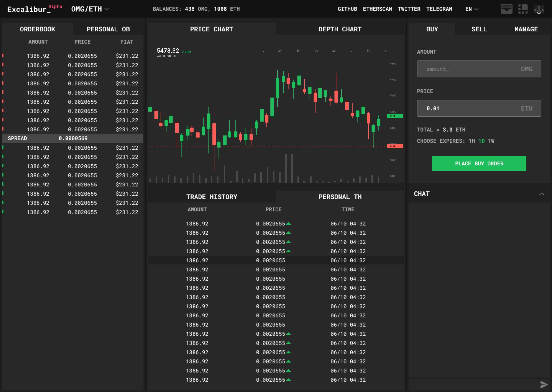The image size is (552, 392).
Task: Collapse the Chat panel with the chevron
Action: tap(541, 194)
